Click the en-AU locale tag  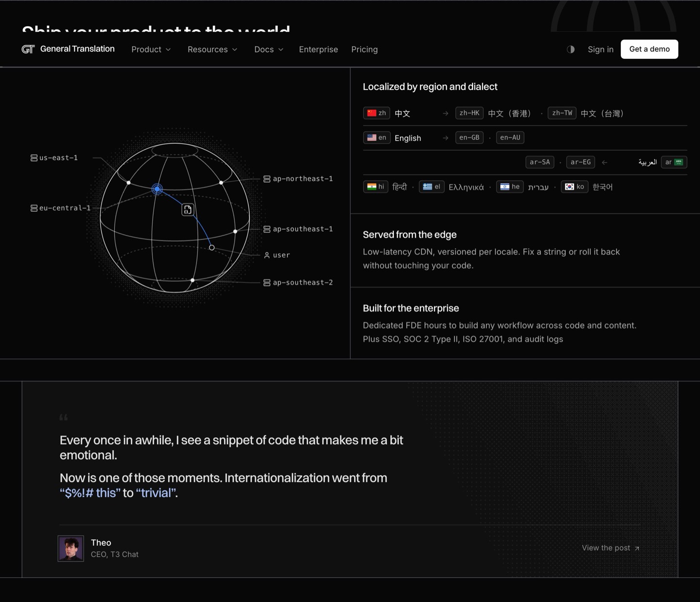(510, 138)
